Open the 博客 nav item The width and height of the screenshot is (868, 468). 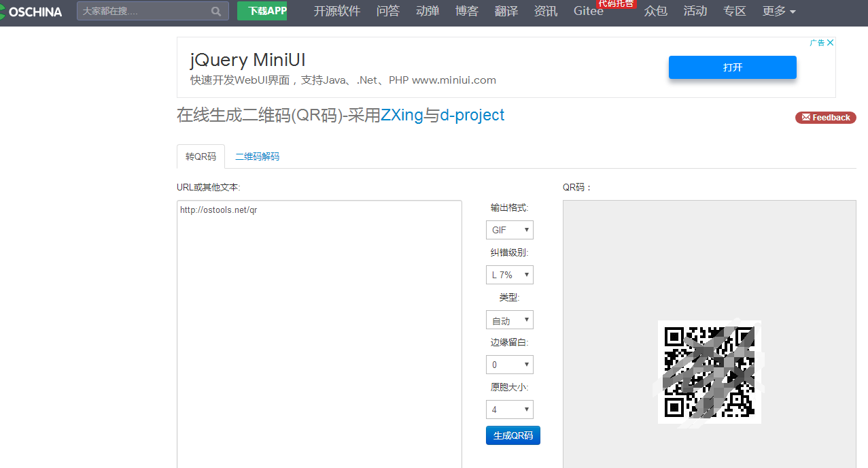tap(466, 11)
